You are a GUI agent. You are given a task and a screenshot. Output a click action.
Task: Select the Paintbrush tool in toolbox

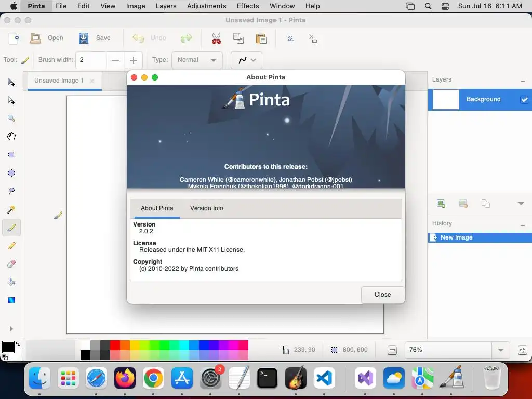coord(11,228)
